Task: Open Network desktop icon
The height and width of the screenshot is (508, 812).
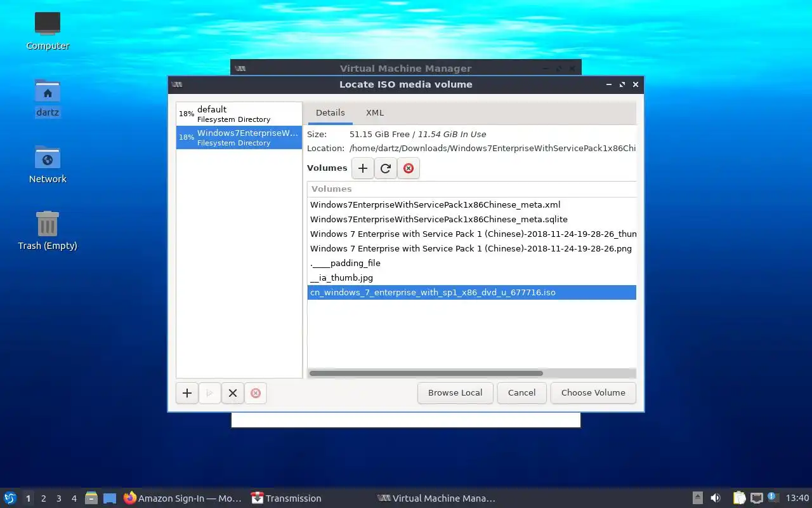Action: (x=48, y=164)
